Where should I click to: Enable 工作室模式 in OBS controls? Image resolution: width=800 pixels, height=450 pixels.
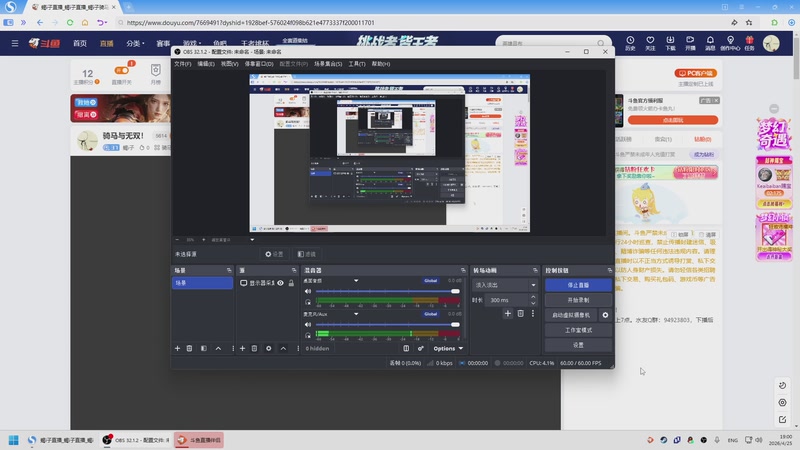pyautogui.click(x=578, y=330)
